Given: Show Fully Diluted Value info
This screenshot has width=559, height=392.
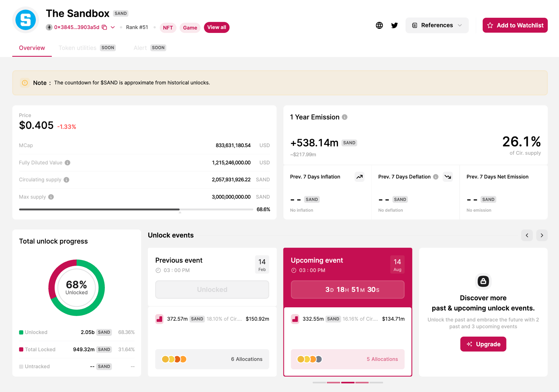Looking at the screenshot, I should click(68, 163).
